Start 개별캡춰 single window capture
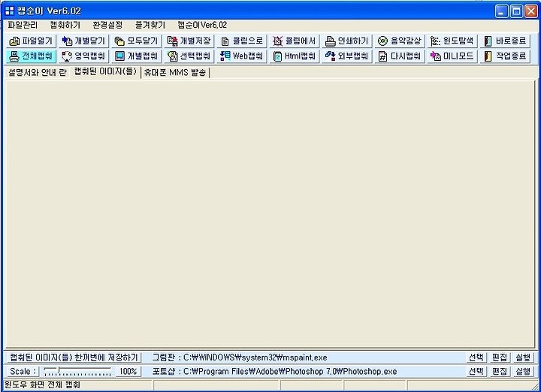The width and height of the screenshot is (541, 392). [x=136, y=56]
